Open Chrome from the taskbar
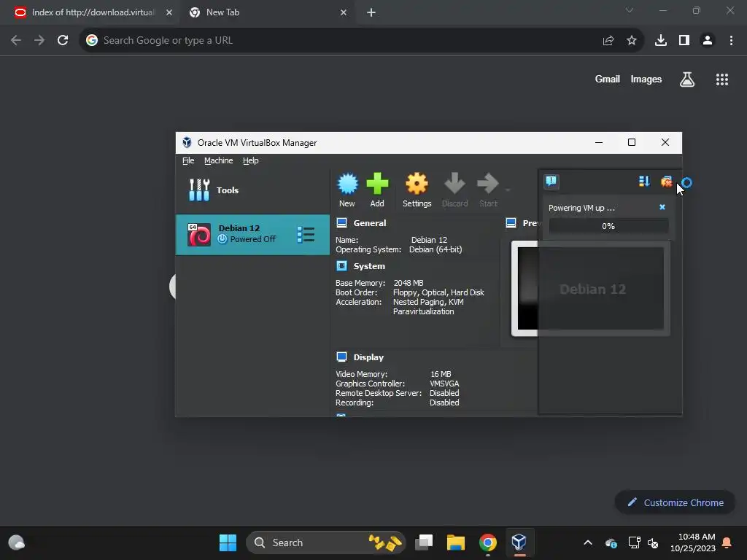 coord(487,542)
